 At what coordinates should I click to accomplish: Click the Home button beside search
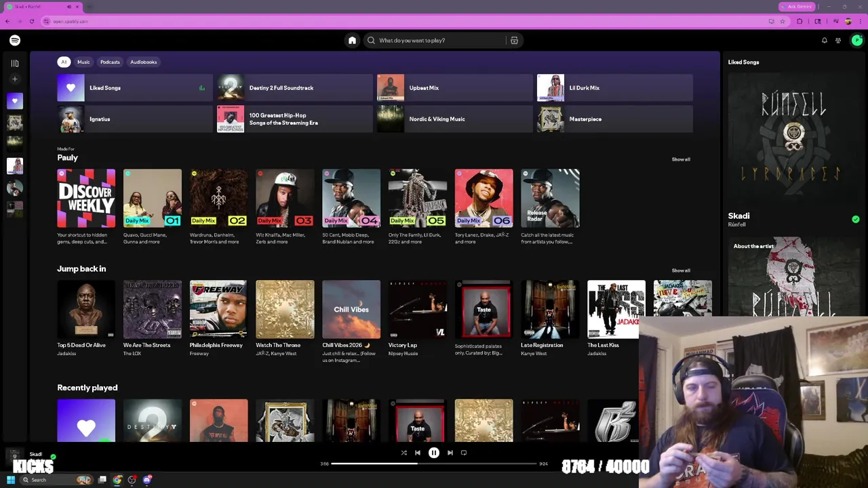(x=352, y=41)
